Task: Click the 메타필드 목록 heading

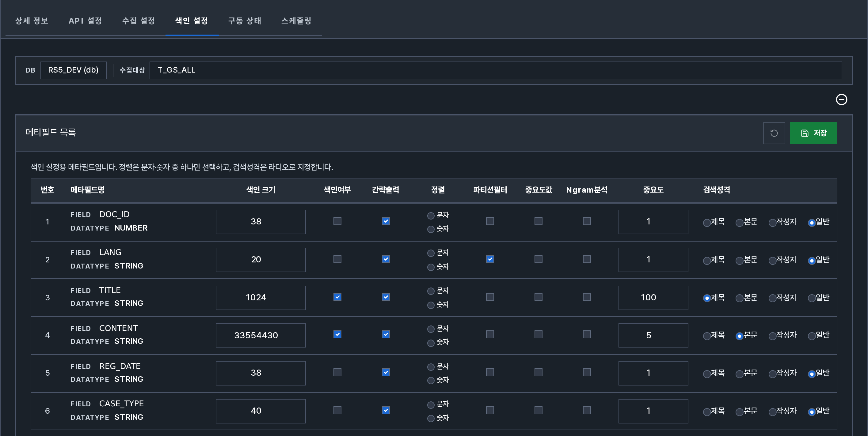Action: point(51,132)
